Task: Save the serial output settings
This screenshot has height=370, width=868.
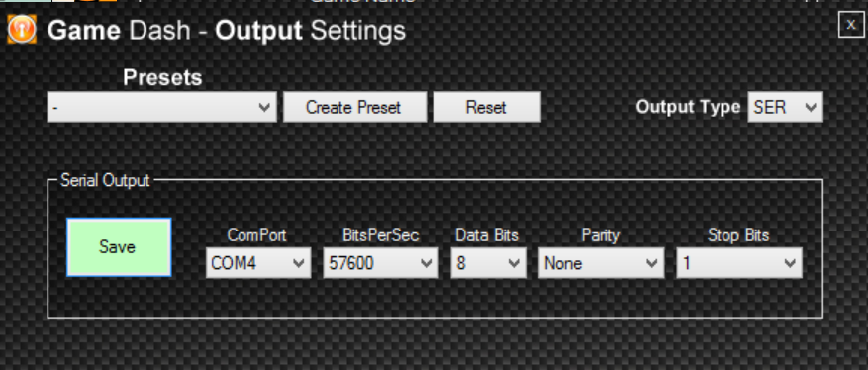Action: coord(119,246)
